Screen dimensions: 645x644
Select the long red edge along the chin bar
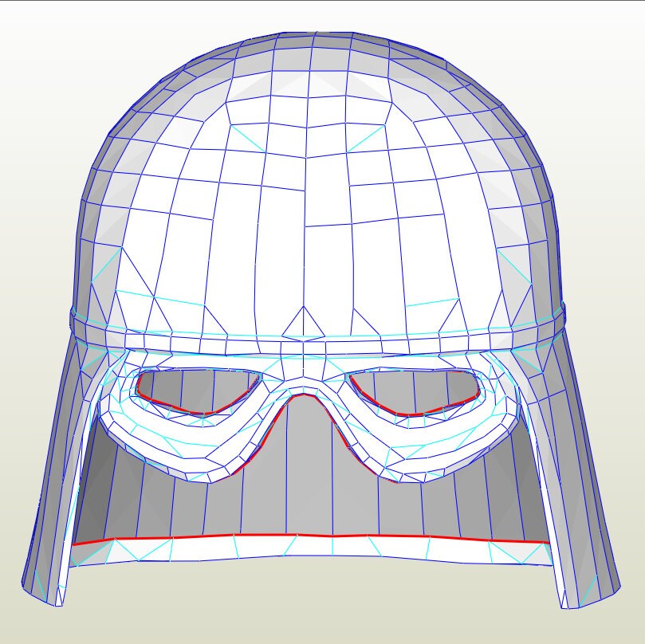point(311,539)
